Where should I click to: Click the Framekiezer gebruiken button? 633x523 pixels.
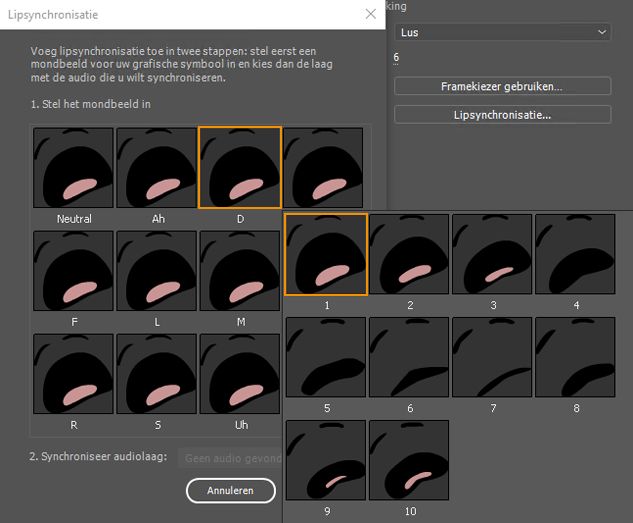point(502,86)
